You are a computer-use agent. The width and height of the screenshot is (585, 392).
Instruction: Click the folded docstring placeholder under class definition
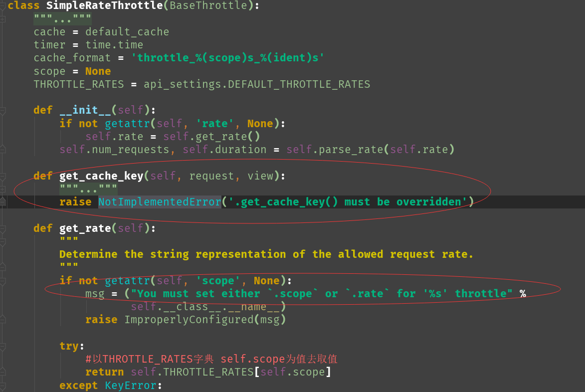[62, 18]
